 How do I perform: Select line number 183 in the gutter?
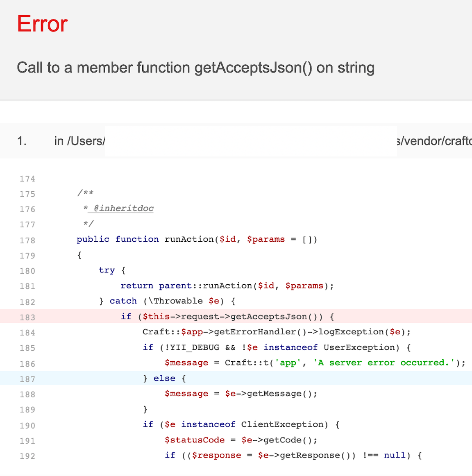27,317
